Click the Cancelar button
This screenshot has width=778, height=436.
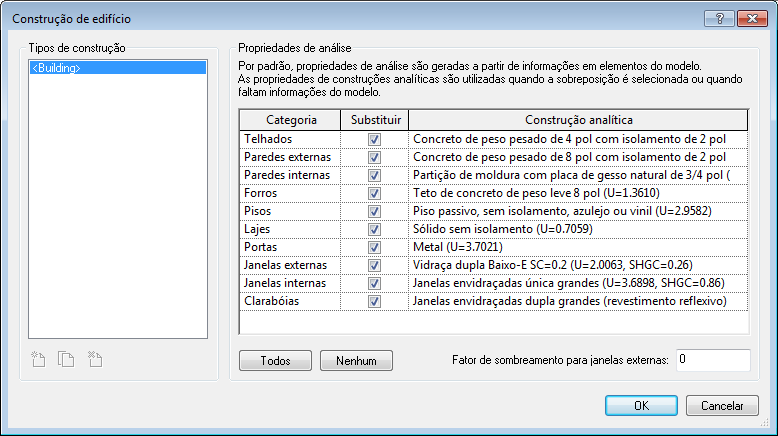coord(721,406)
